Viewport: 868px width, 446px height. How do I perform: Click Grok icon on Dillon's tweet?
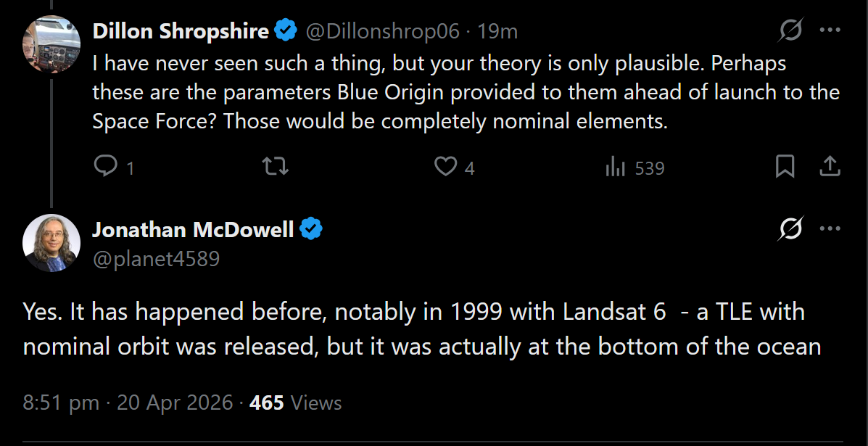point(790,30)
